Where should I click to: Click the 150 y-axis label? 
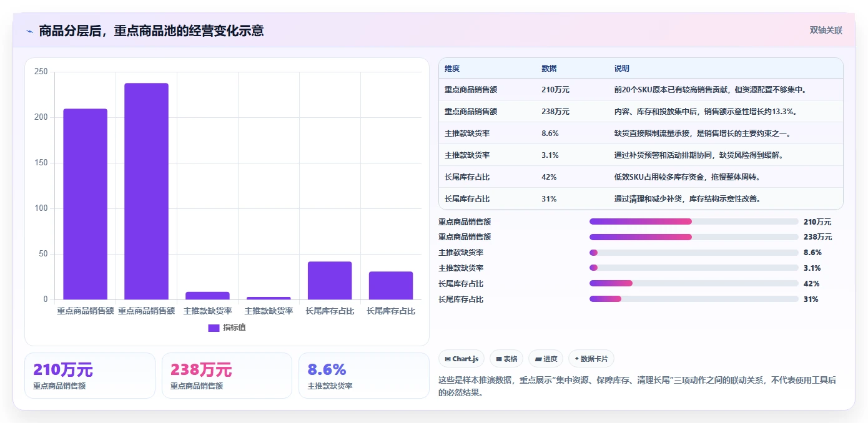click(x=41, y=163)
